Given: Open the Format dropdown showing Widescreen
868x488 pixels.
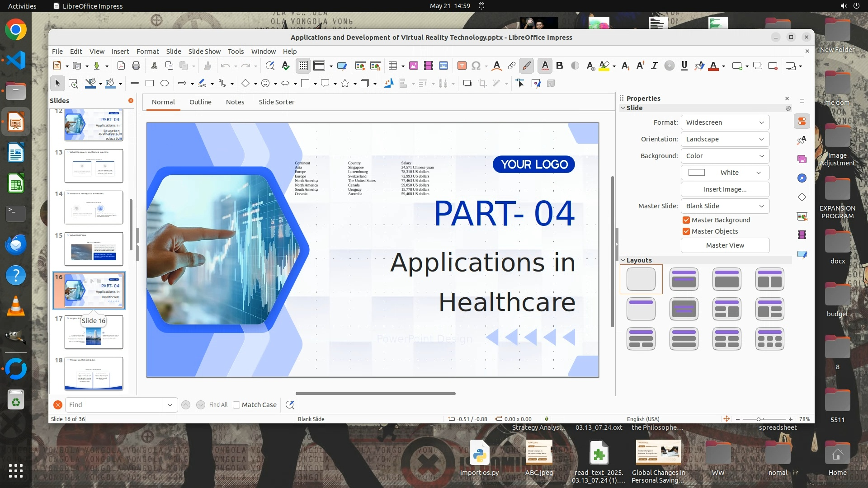Looking at the screenshot, I should pyautogui.click(x=725, y=122).
